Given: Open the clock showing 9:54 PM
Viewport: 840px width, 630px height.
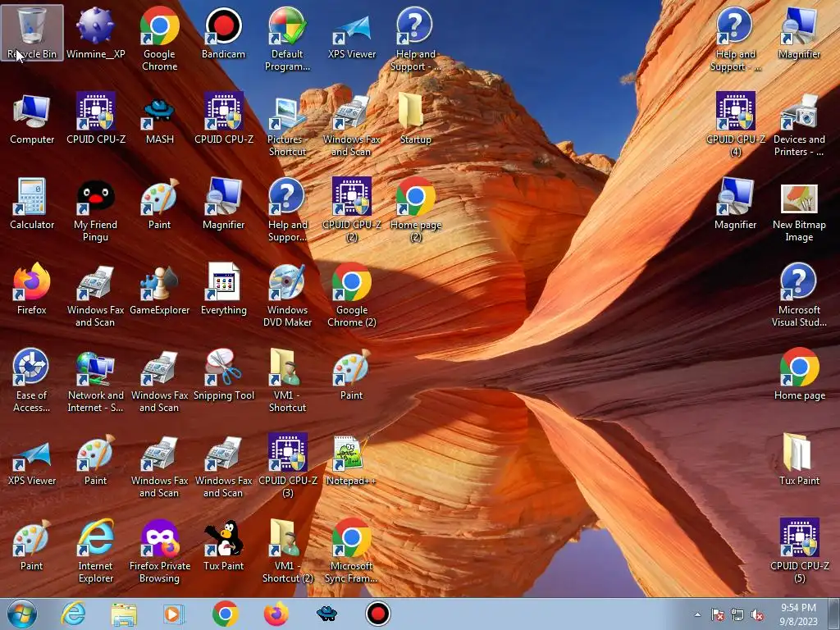Looking at the screenshot, I should (798, 614).
